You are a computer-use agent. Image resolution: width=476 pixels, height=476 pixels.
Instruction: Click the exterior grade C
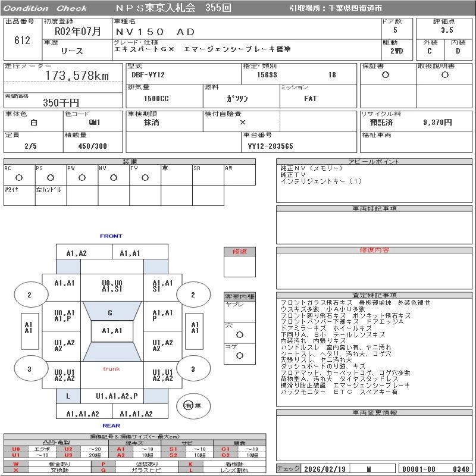point(429,51)
